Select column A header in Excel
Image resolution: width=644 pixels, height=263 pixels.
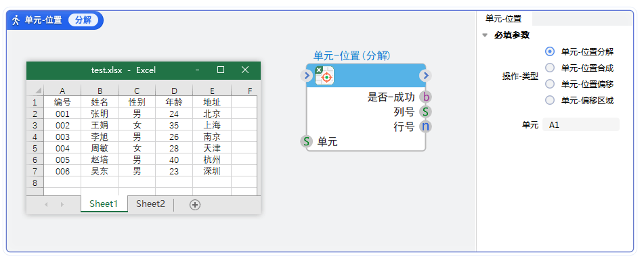pos(62,91)
